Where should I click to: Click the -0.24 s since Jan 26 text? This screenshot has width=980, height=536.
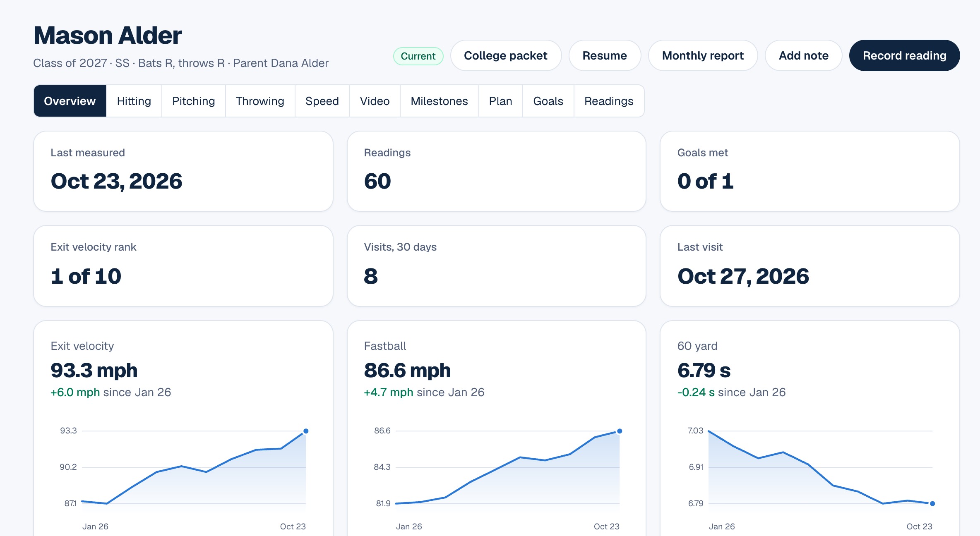coord(731,392)
